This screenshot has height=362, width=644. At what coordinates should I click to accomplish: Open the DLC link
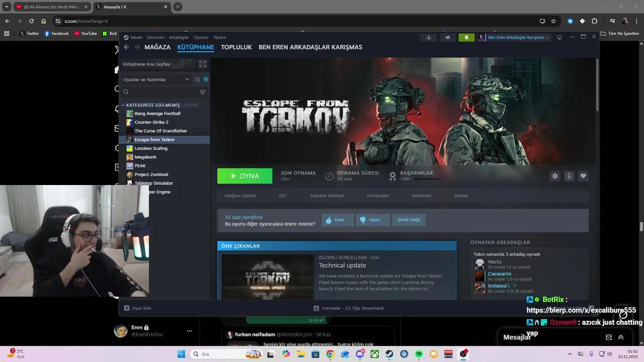coord(283,196)
